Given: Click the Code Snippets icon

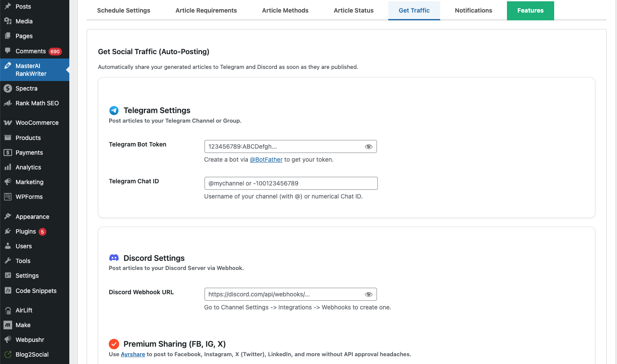Looking at the screenshot, I should (x=8, y=291).
